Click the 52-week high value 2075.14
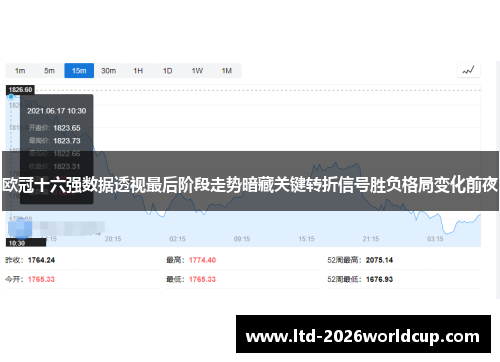Viewport: 500px width, 362px height. tap(380, 260)
